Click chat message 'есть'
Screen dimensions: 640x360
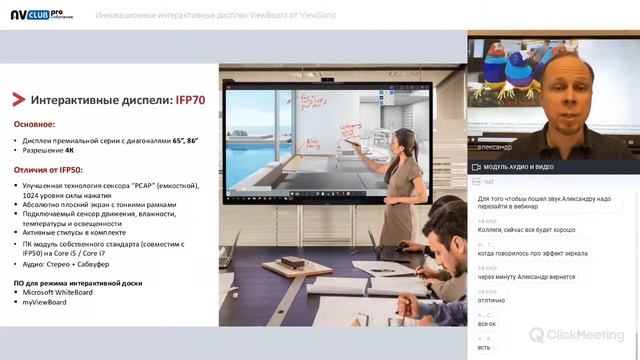(x=484, y=347)
